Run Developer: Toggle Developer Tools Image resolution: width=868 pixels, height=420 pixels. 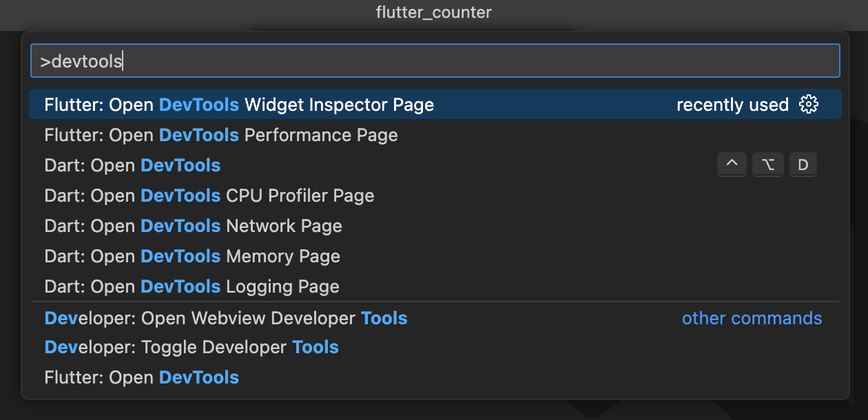coord(191,347)
